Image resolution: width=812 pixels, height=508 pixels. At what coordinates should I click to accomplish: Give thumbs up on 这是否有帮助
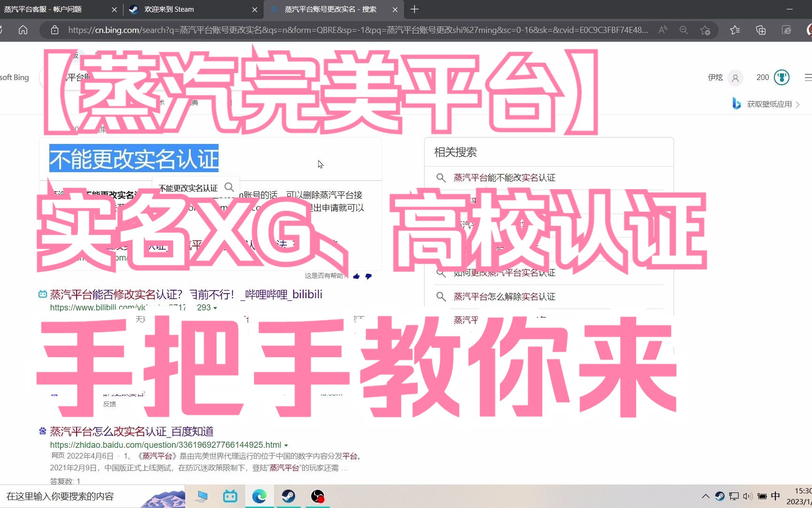point(357,276)
